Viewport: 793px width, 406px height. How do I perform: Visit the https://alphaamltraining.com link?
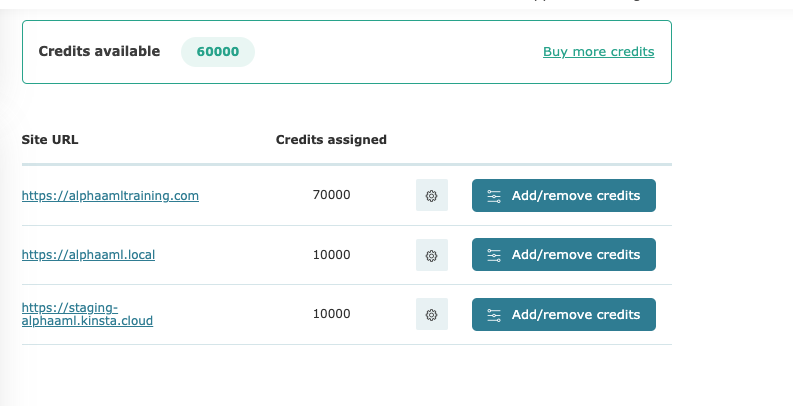[110, 195]
